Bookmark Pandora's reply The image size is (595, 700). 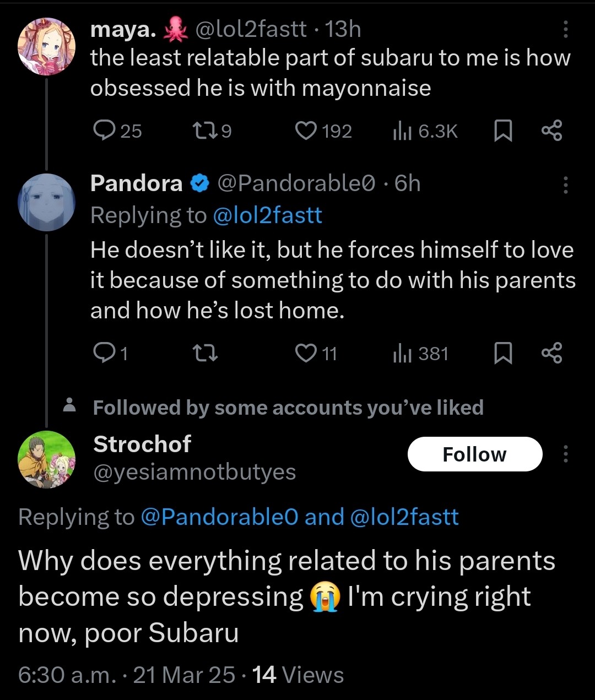[x=502, y=353]
